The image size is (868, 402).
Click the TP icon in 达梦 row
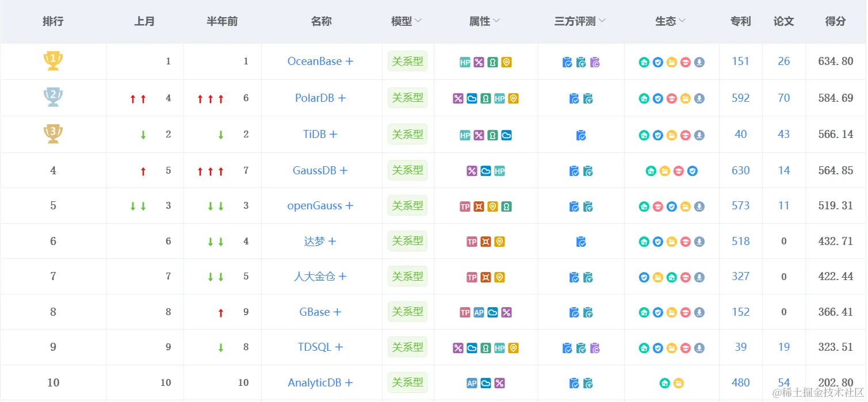(472, 242)
